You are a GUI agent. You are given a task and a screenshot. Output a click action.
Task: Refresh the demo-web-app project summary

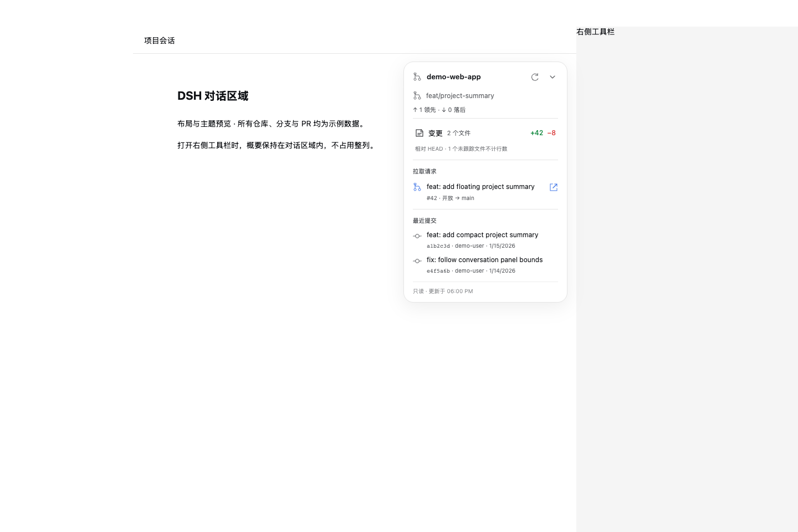535,77
